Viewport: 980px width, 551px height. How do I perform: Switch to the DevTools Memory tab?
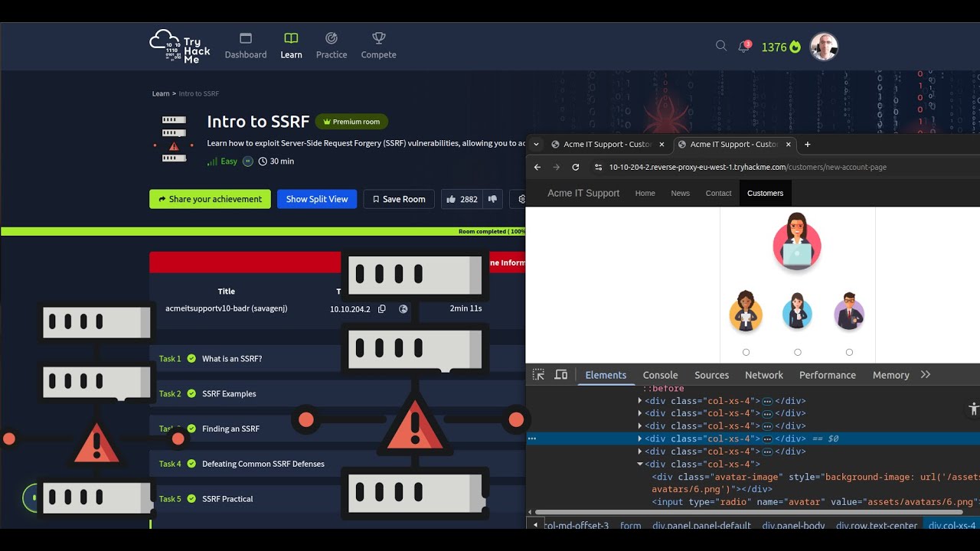(890, 375)
